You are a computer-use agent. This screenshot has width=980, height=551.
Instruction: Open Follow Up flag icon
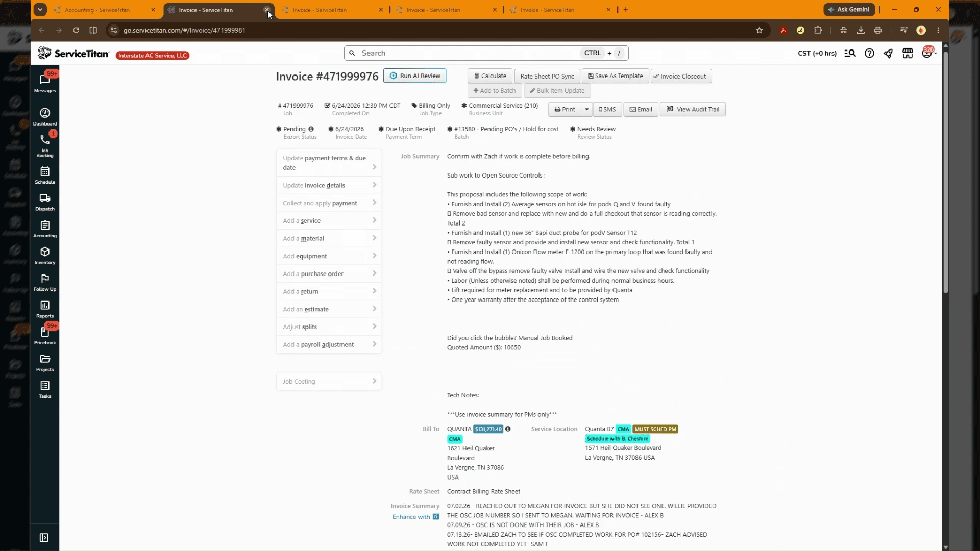pos(45,282)
